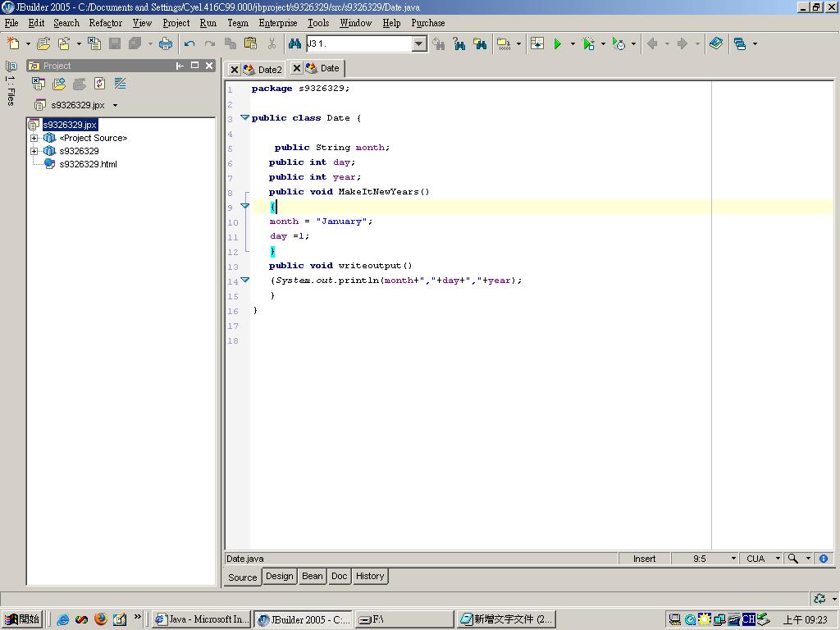Close the Date2 tab with its X button
Screen dimensions: 840x630
coord(234,70)
